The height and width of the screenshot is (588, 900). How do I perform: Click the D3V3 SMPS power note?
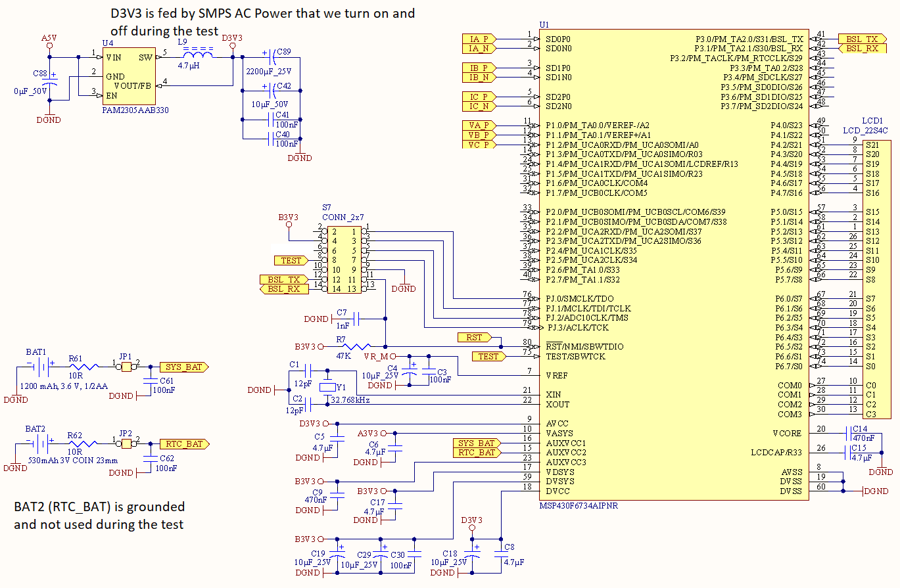tap(262, 22)
